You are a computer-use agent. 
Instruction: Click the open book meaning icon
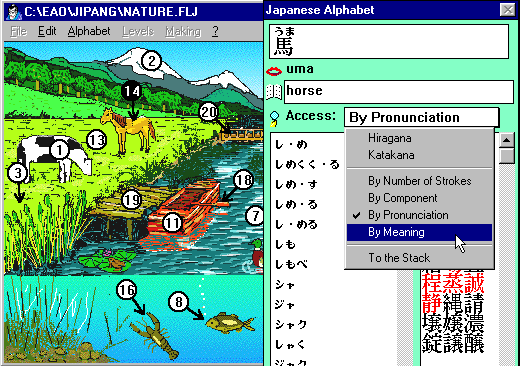pyautogui.click(x=274, y=92)
